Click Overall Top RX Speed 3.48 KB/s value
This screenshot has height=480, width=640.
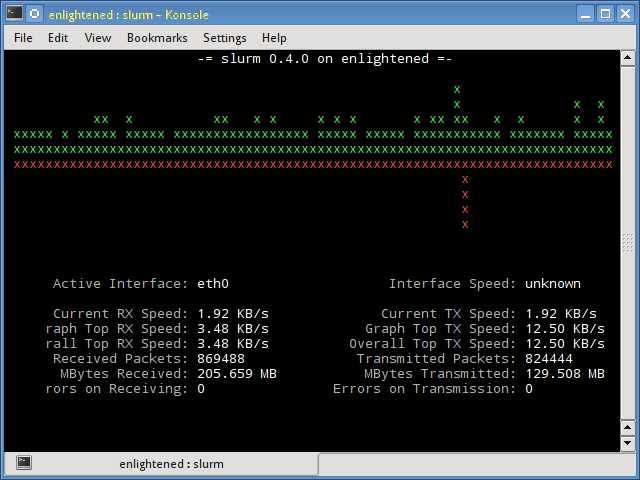(x=233, y=344)
